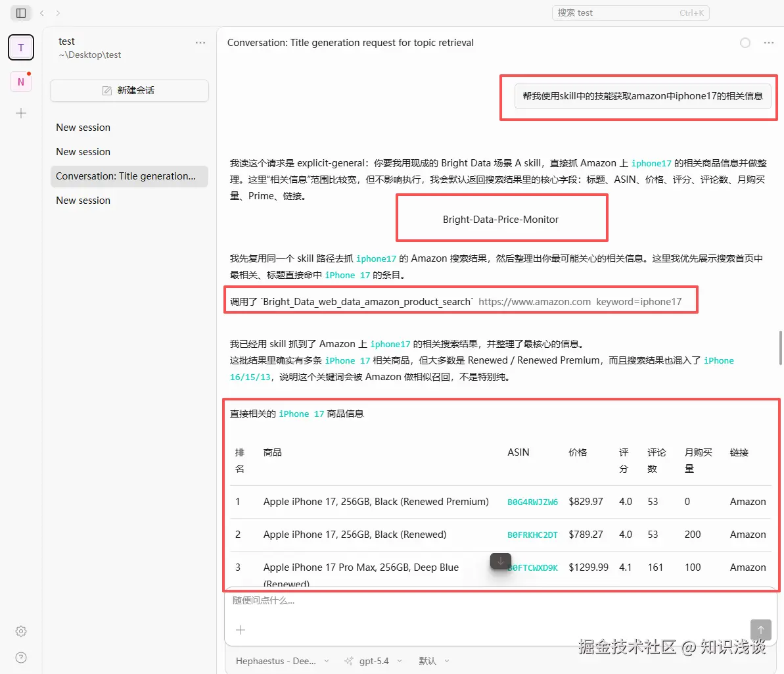Image resolution: width=784 pixels, height=674 pixels.
Task: Click the ~\Desktop\test path text
Action: coord(89,55)
